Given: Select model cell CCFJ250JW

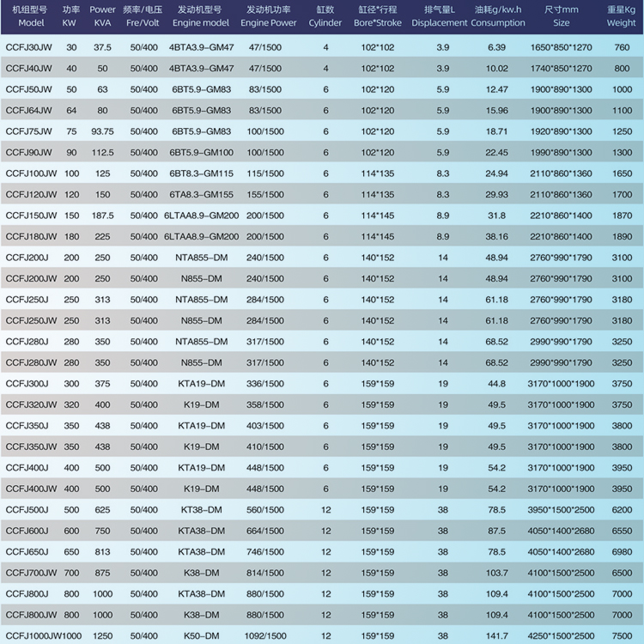Looking at the screenshot, I should click(x=31, y=321).
